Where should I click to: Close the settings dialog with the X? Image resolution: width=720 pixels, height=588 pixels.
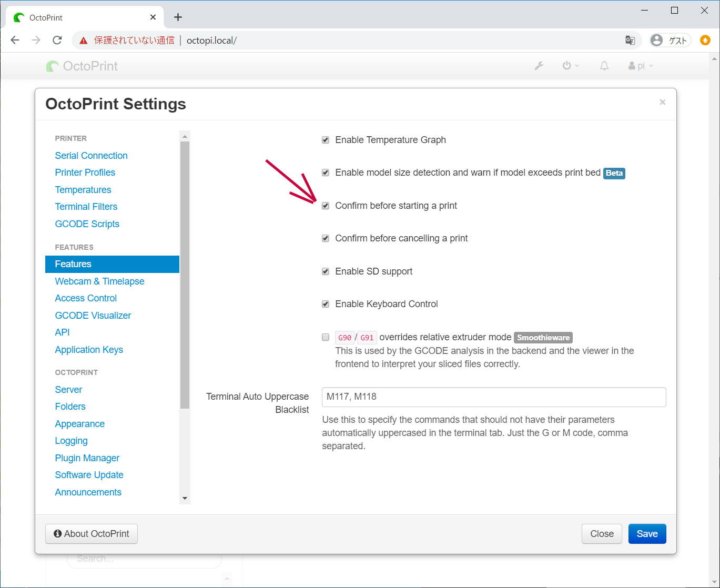[662, 102]
